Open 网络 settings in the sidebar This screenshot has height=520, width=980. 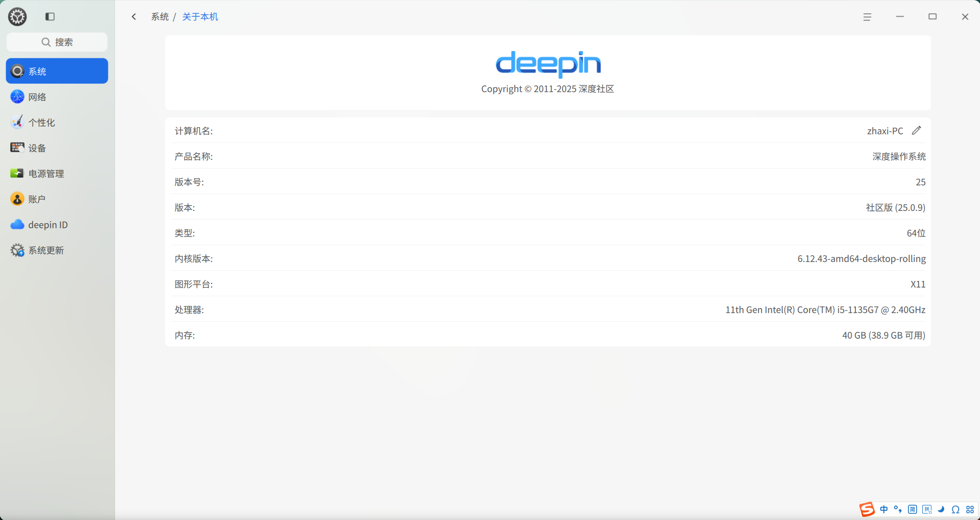(57, 97)
